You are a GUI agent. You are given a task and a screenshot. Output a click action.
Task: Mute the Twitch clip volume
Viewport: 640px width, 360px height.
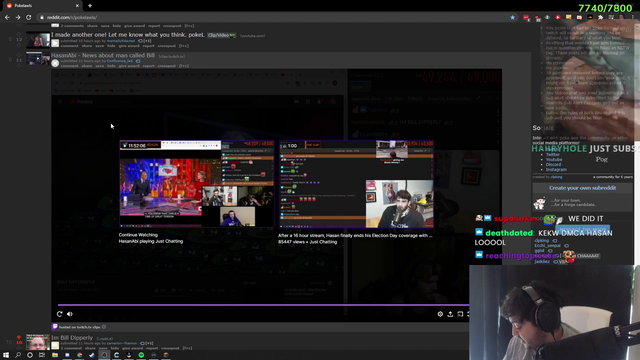click(70, 314)
